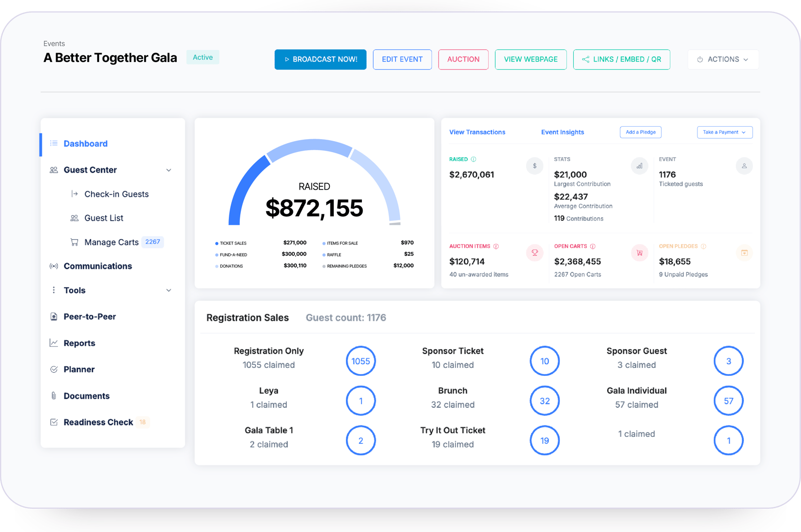The width and height of the screenshot is (801, 532).
Task: Expand the Guest Center chevron
Action: tap(169, 170)
